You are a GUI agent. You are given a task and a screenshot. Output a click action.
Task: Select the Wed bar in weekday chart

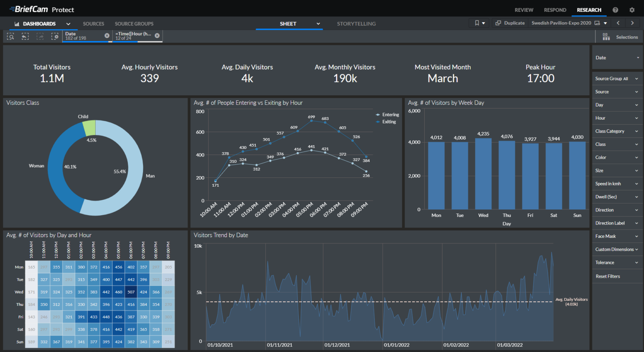click(483, 174)
